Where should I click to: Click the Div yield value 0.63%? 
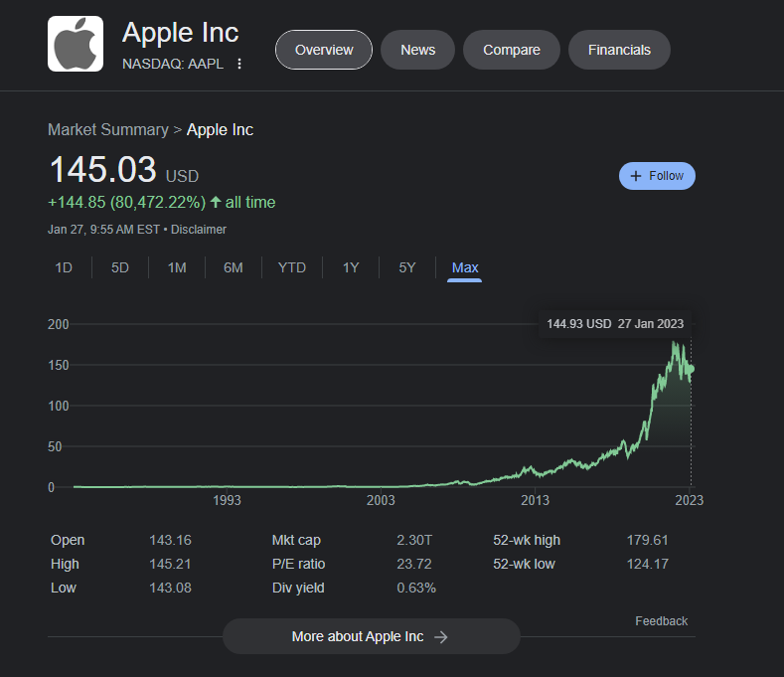click(416, 588)
